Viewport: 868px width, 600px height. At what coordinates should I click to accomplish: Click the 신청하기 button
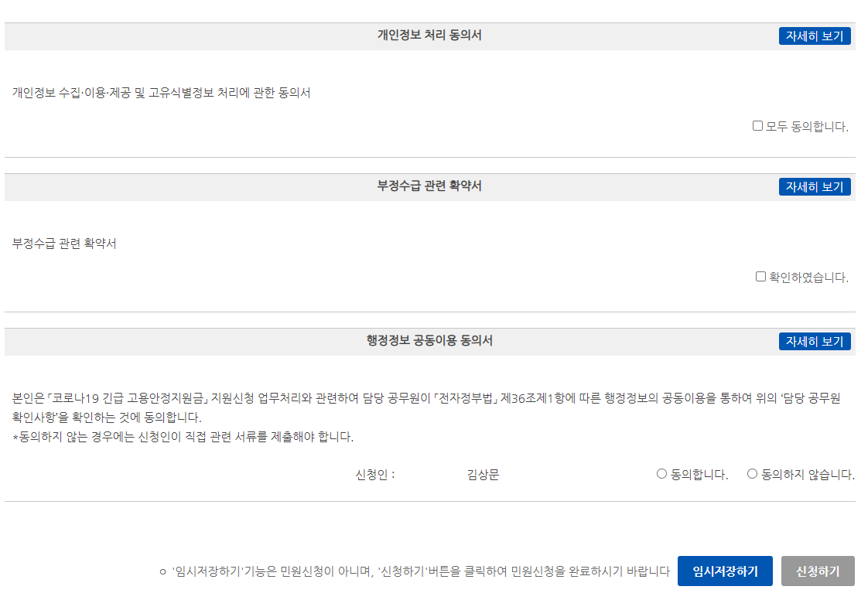(x=818, y=571)
